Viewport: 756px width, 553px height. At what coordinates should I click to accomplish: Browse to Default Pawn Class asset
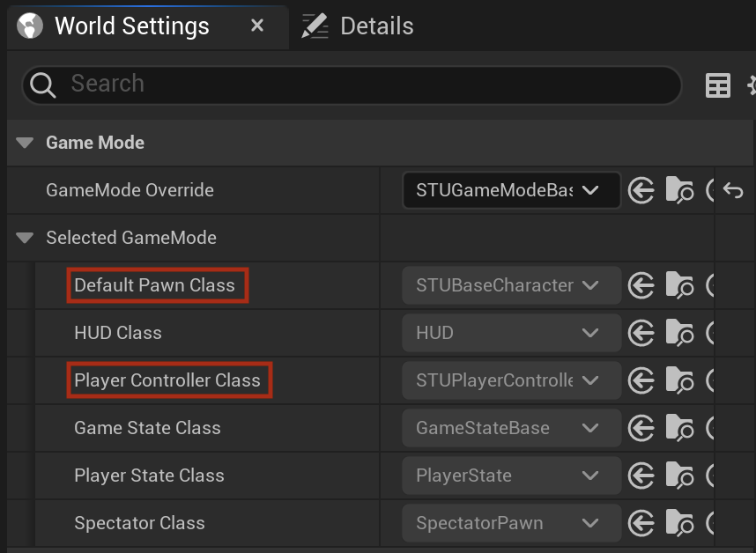point(679,284)
